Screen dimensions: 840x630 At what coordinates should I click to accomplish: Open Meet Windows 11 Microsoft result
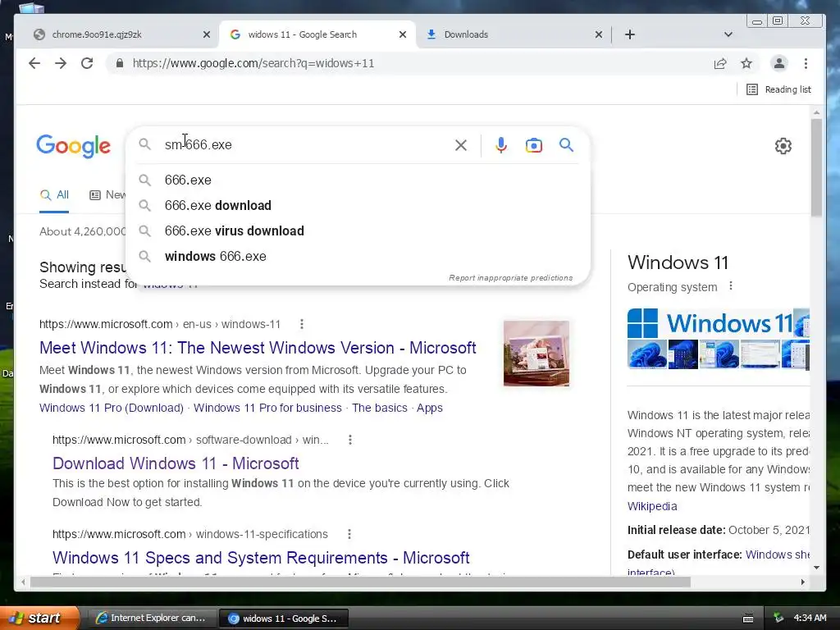pyautogui.click(x=258, y=348)
